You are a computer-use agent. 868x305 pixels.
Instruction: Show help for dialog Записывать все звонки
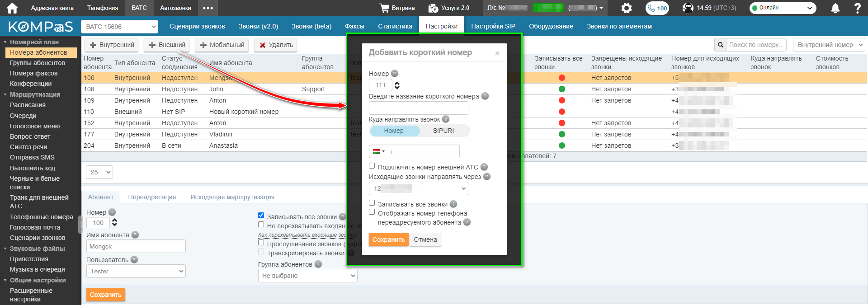[453, 204]
